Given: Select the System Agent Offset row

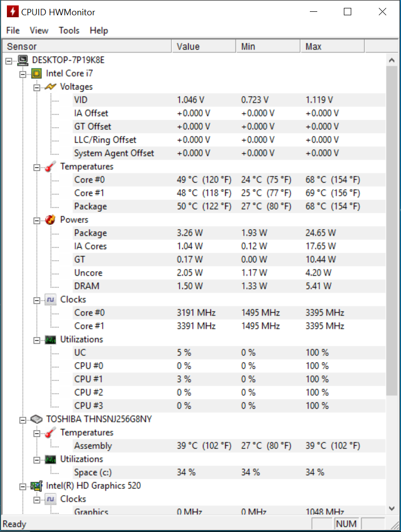Looking at the screenshot, I should [230, 153].
